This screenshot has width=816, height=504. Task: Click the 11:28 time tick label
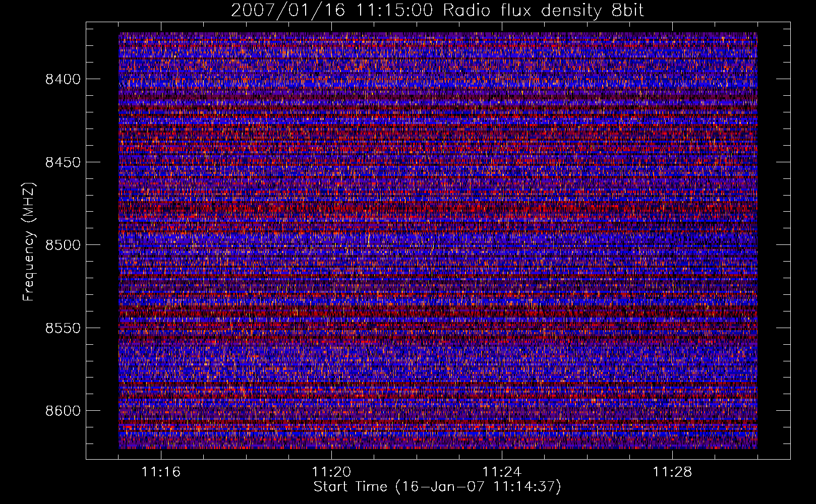coord(672,472)
